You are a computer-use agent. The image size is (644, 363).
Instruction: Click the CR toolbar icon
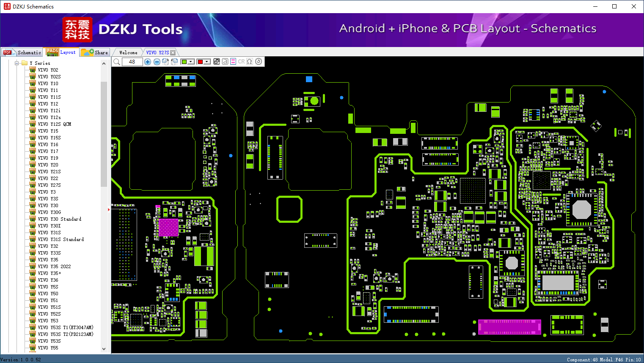(x=241, y=62)
